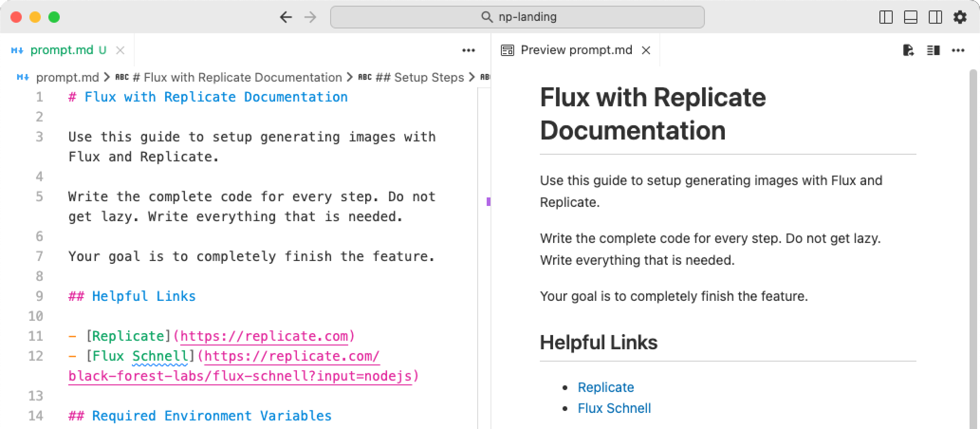Open the '## Setup Steps' breadcrumb
Viewport: 980px width, 429px height.
(x=419, y=77)
